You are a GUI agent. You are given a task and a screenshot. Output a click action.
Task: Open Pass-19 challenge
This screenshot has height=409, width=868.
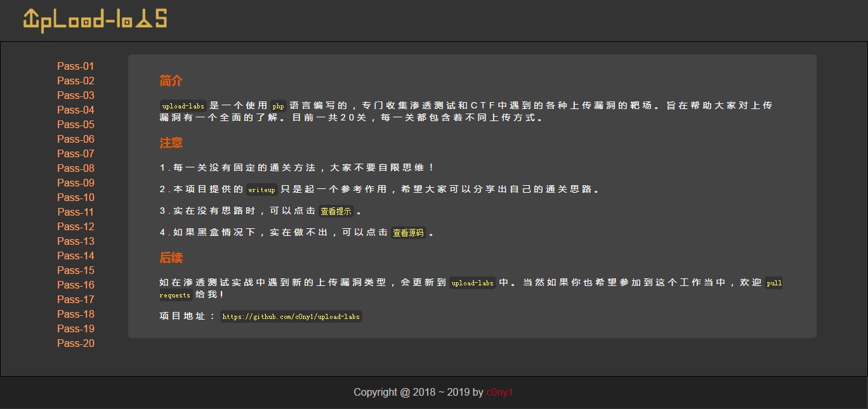[x=75, y=328]
